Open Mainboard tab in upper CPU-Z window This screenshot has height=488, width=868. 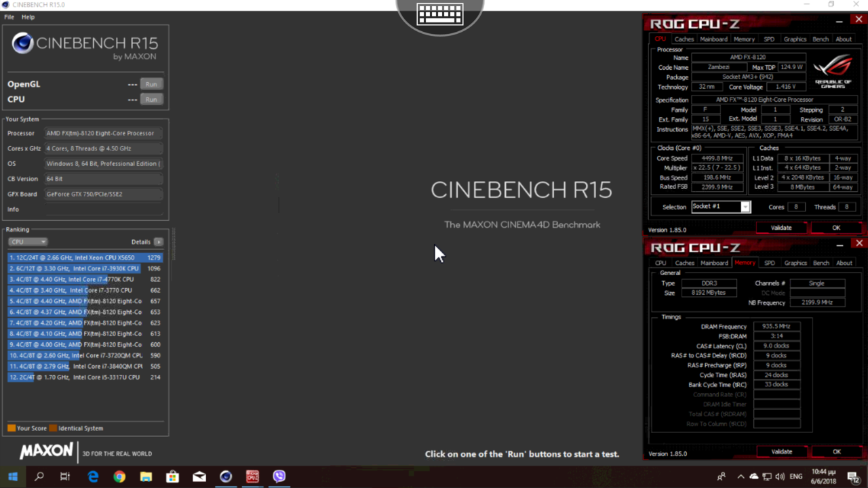click(713, 39)
